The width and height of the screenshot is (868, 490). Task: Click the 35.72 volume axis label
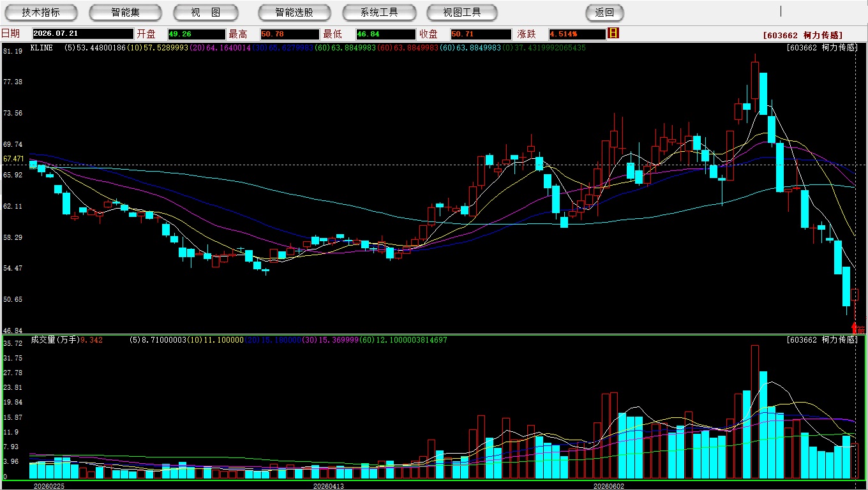click(x=13, y=343)
